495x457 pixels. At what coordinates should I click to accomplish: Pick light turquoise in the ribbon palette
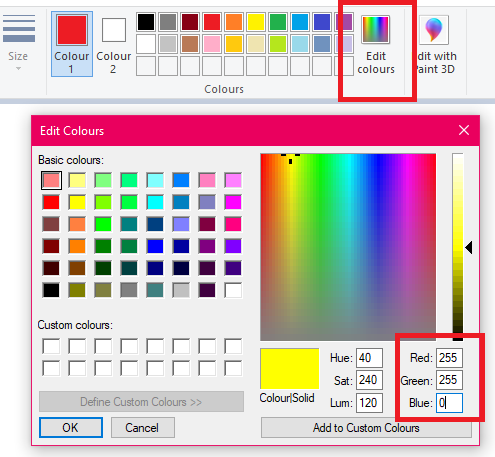pos(300,44)
